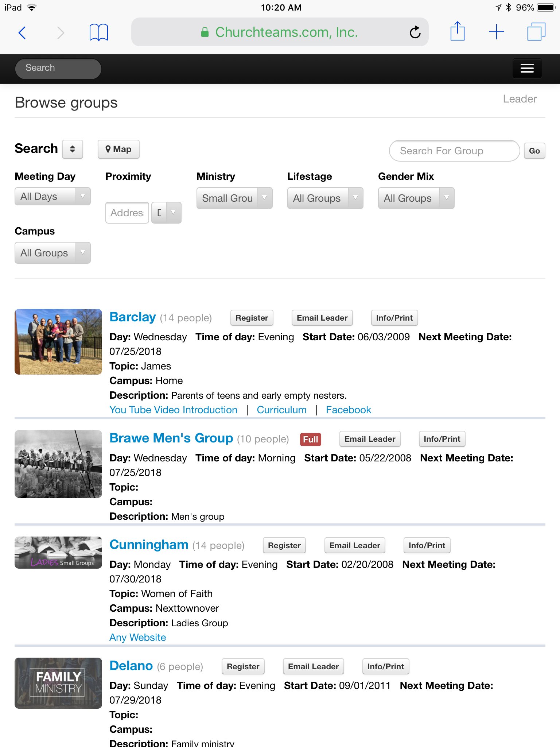The width and height of the screenshot is (560, 747).
Task: Show all open tabs overview
Action: coord(536,32)
